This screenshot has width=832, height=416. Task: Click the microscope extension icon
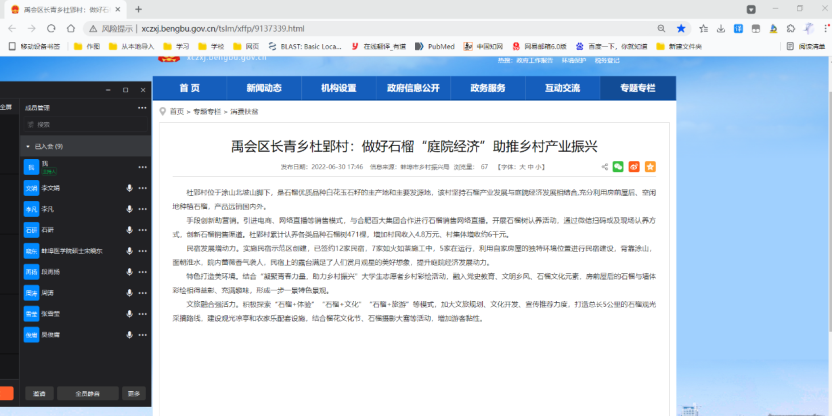[x=774, y=29]
